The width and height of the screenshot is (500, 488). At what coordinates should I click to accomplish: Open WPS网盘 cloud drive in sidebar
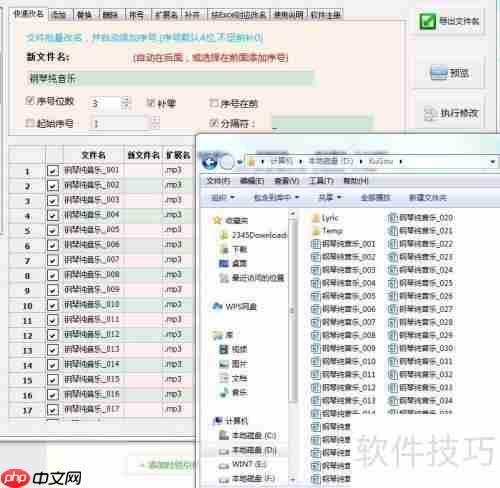(235, 306)
